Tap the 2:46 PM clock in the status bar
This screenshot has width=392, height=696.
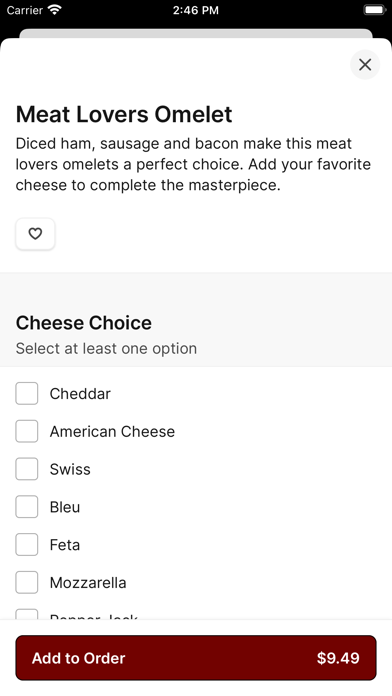(196, 10)
